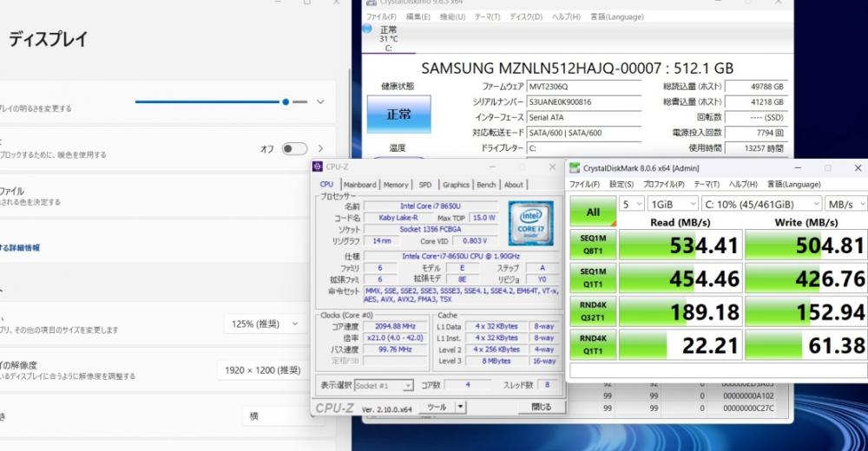Start the SEQ1M Q1T1 test

593,278
